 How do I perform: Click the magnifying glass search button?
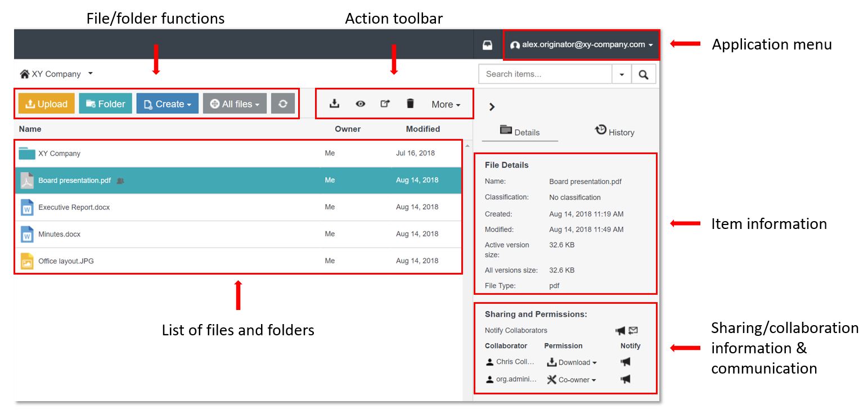[x=644, y=74]
